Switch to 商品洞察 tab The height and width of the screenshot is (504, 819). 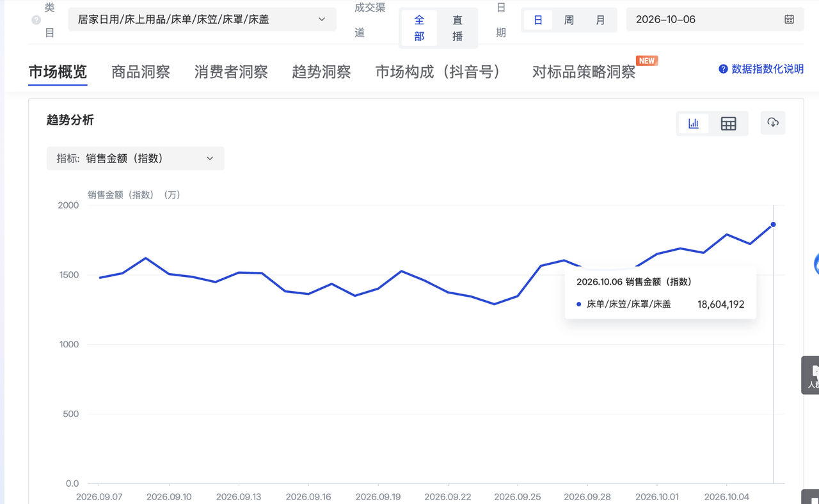tap(141, 72)
